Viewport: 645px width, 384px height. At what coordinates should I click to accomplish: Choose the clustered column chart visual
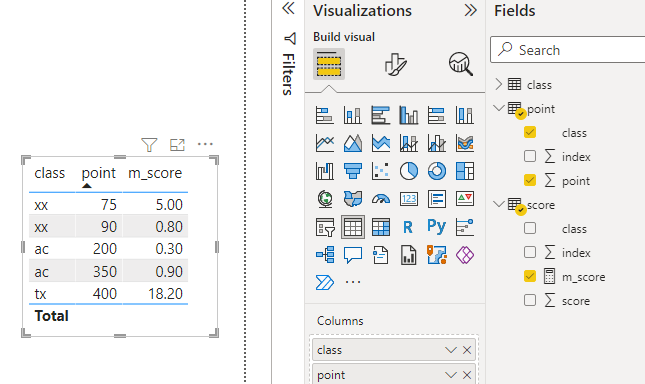pyautogui.click(x=408, y=115)
